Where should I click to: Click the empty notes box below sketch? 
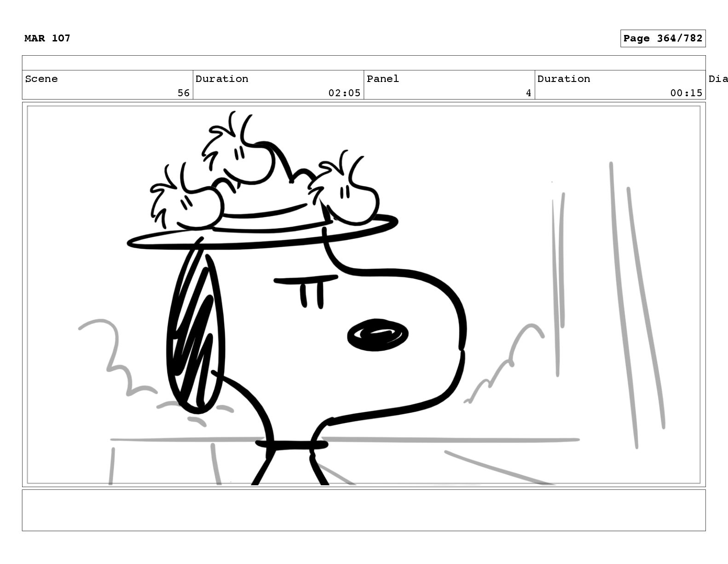click(364, 510)
